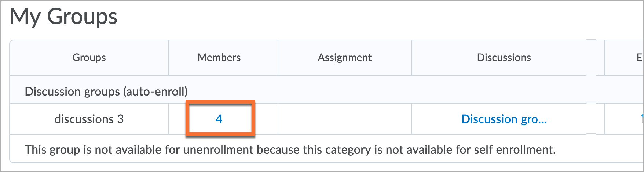Click the Groups column header

(89, 57)
